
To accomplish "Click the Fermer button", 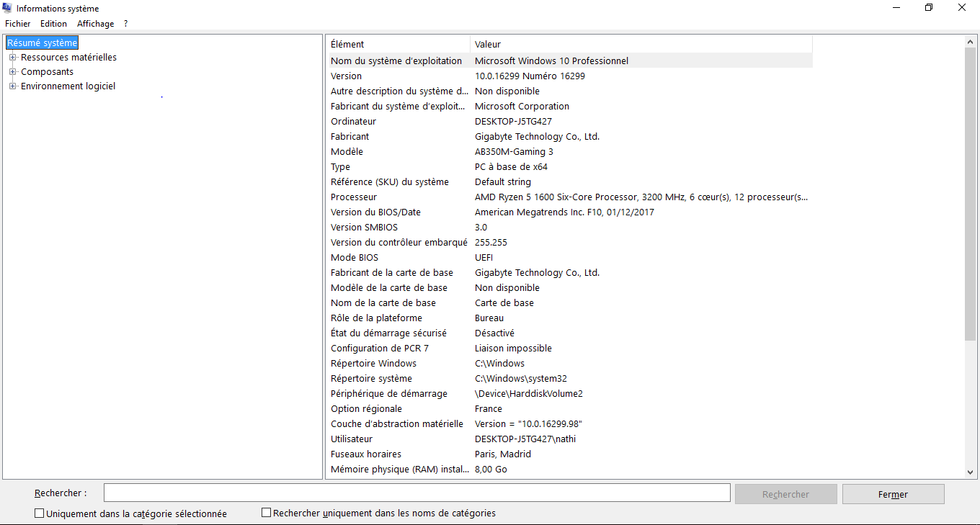I will [x=893, y=494].
